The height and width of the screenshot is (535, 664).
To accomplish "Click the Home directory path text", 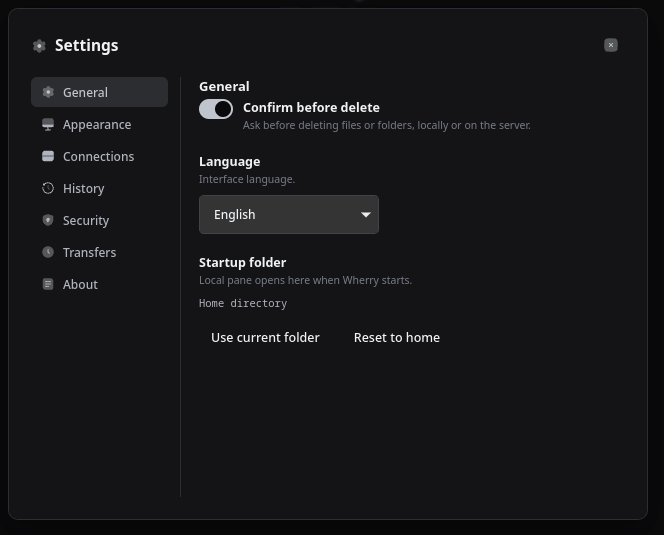I will [x=243, y=303].
